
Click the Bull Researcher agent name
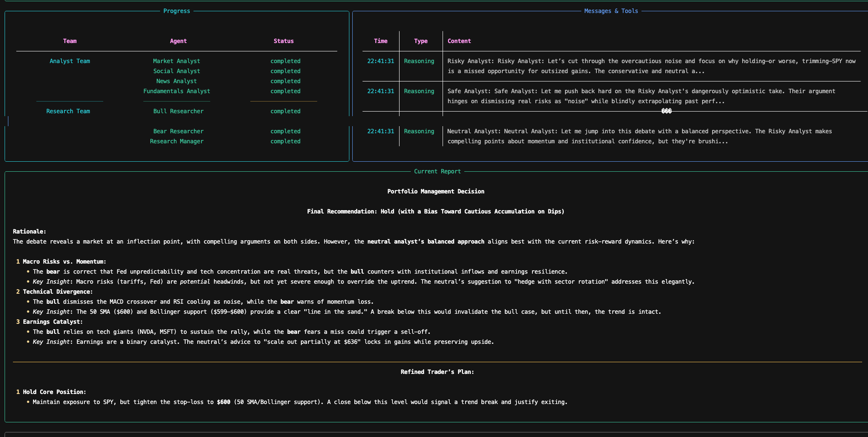tap(178, 111)
